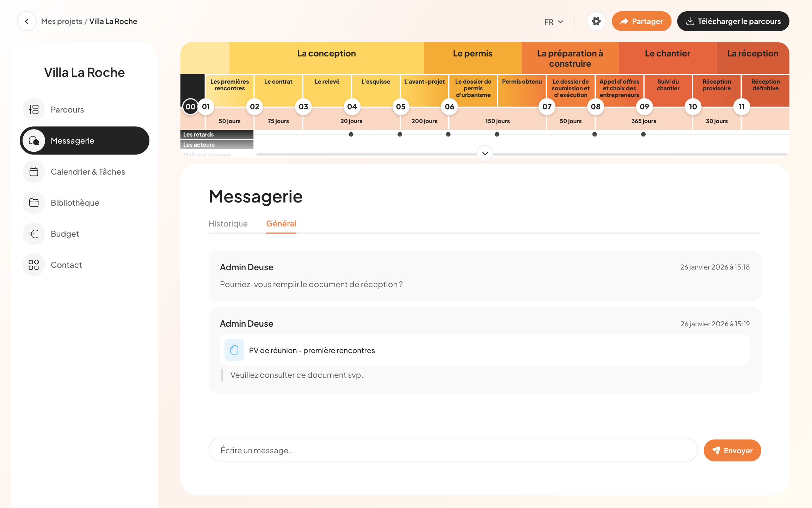Open the PV de réunion document attachment

click(x=312, y=350)
